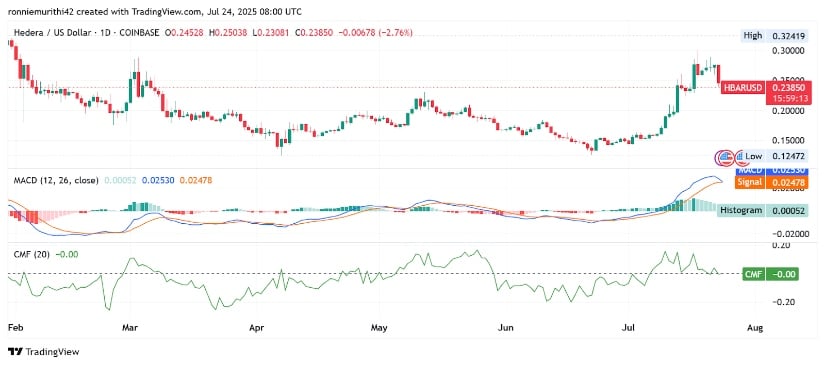Click the 0.15000 price axis level
825x365 pixels.
pyautogui.click(x=789, y=140)
